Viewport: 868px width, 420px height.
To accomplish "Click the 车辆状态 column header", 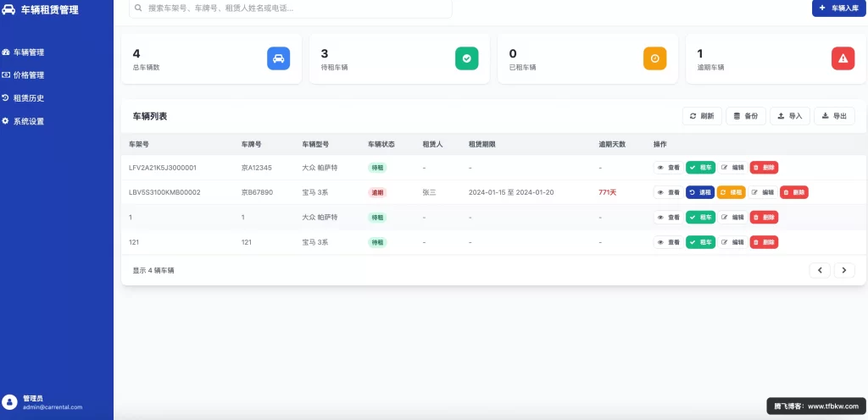I will coord(381,144).
